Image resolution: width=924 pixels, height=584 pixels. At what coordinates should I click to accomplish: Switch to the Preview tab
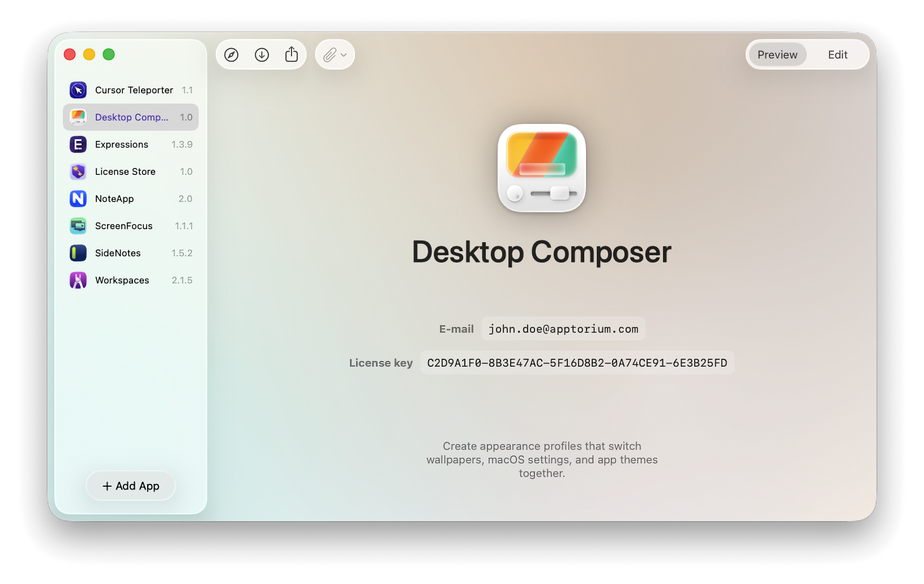point(777,54)
